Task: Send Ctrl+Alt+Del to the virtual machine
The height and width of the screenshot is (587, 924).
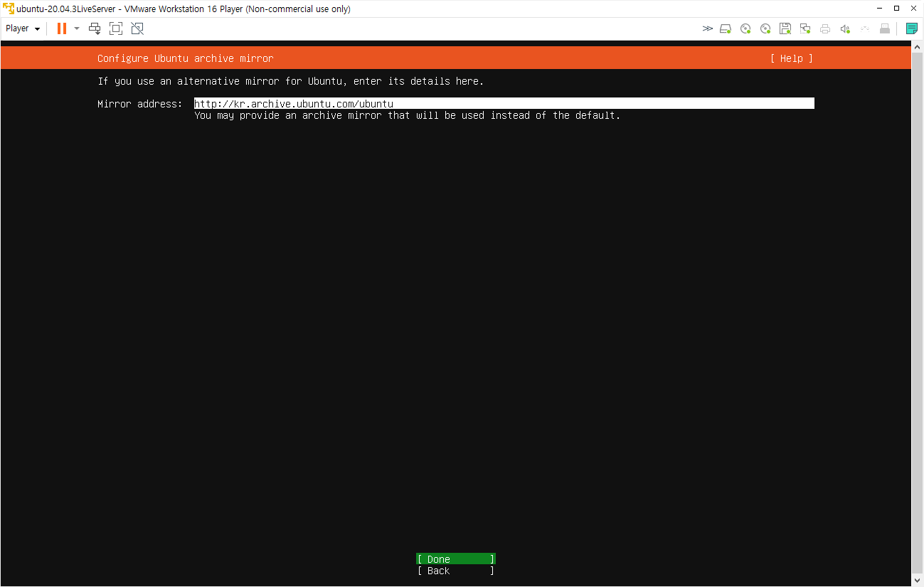Action: click(95, 28)
